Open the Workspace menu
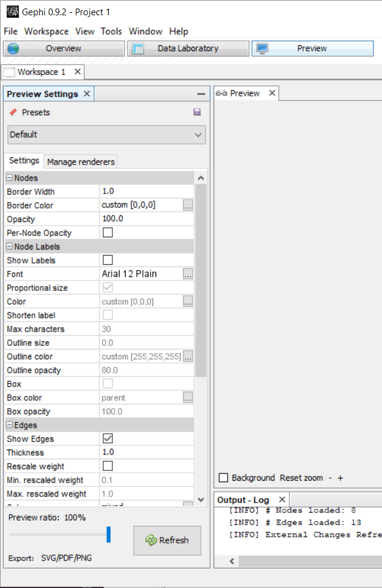382x588 pixels. (x=46, y=31)
